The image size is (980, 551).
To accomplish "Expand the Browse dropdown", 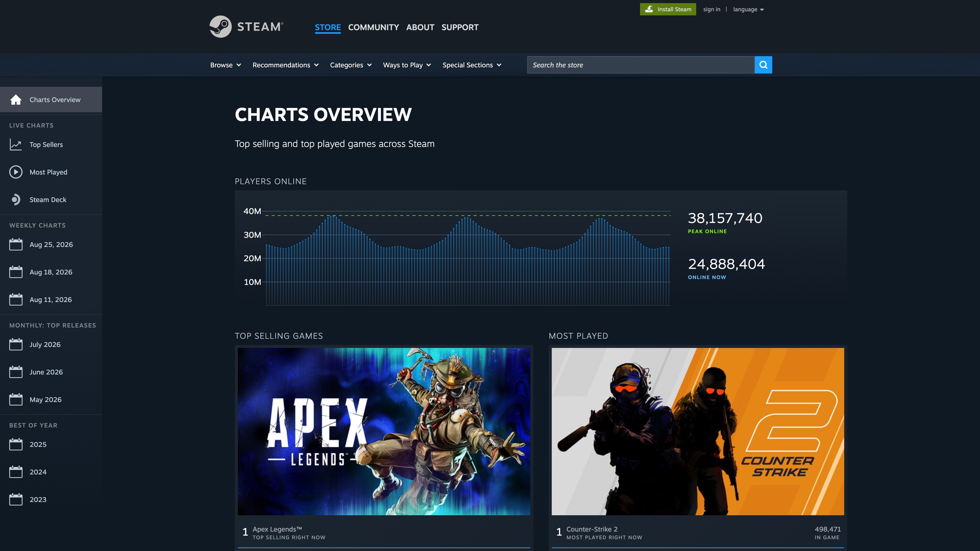I will pos(225,65).
